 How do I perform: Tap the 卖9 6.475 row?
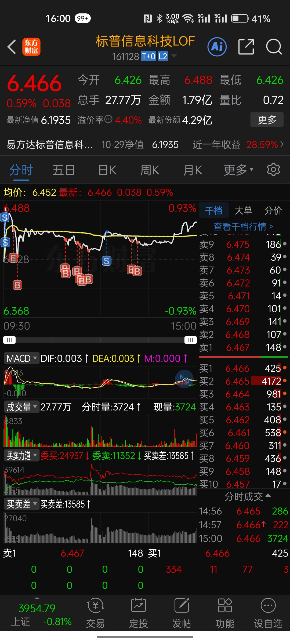click(243, 244)
